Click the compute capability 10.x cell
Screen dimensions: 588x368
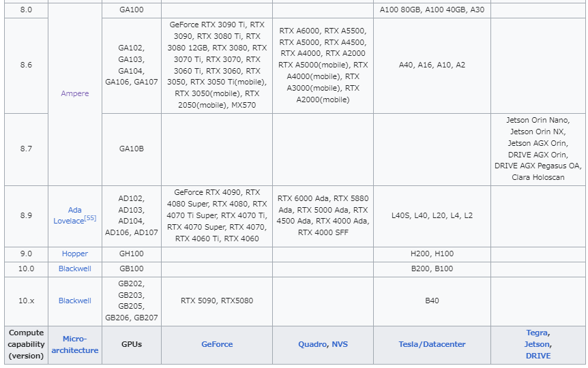[x=26, y=301]
